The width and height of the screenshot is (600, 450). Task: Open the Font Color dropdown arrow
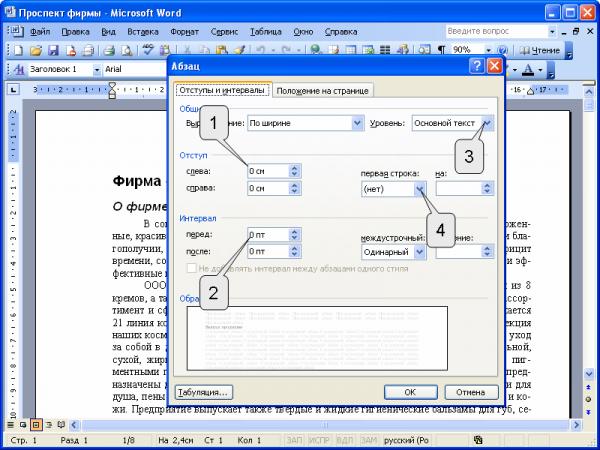coord(540,70)
